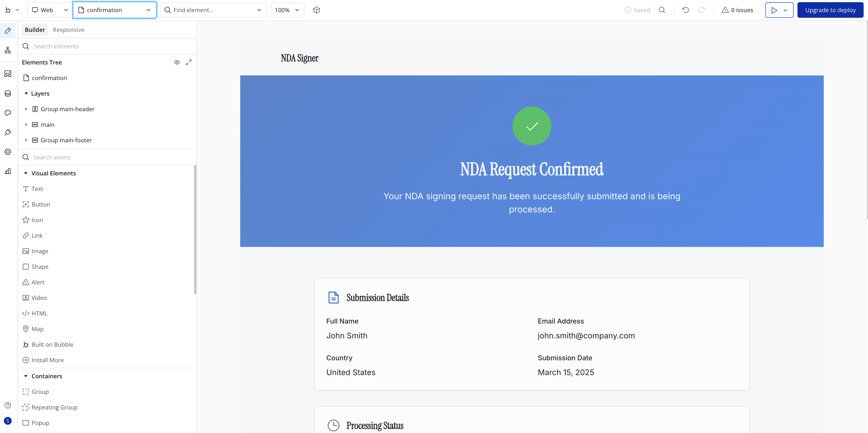
Task: Focus the Search assets field
Action: (x=107, y=157)
